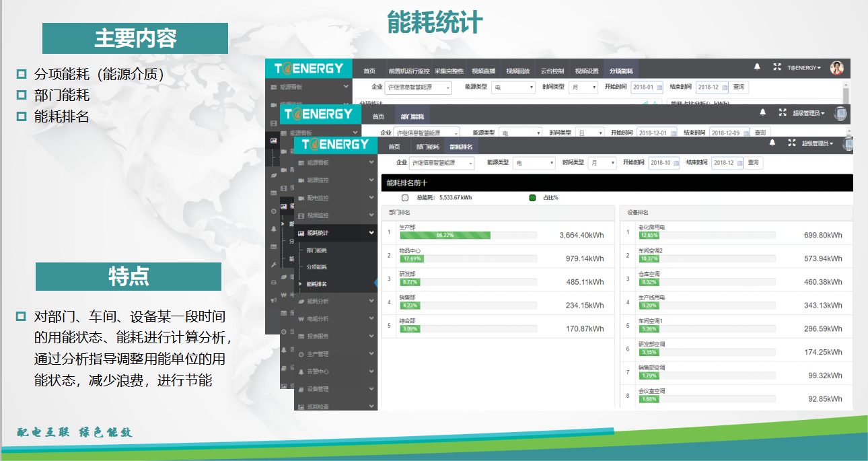
Task: Switch to the 云台控制 tab
Action: click(553, 71)
